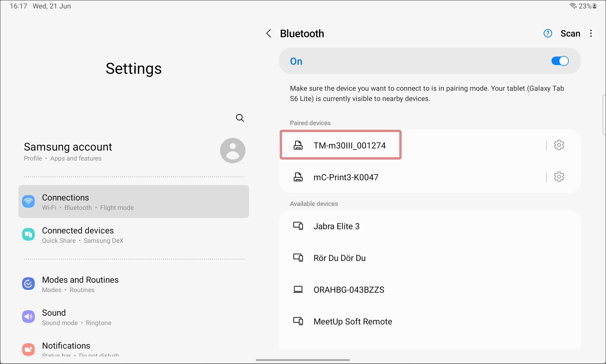Open Modes and Routines settings
606x364 pixels.
tap(134, 284)
